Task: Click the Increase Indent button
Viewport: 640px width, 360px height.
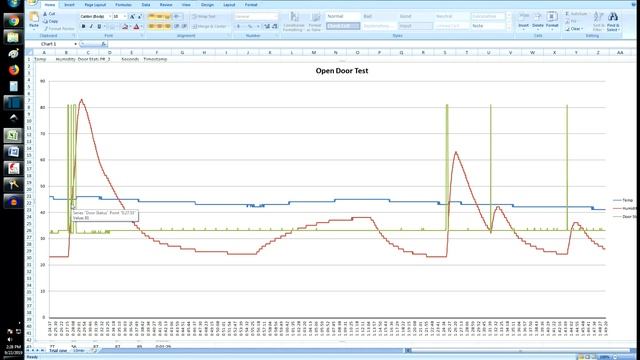Action: [184, 27]
